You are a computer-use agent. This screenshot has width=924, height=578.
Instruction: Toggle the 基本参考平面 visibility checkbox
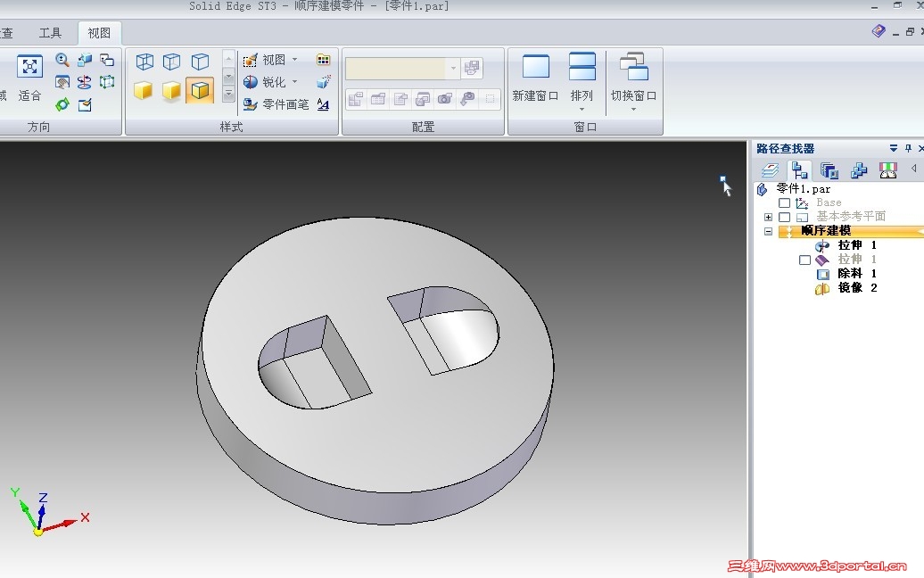click(x=784, y=217)
